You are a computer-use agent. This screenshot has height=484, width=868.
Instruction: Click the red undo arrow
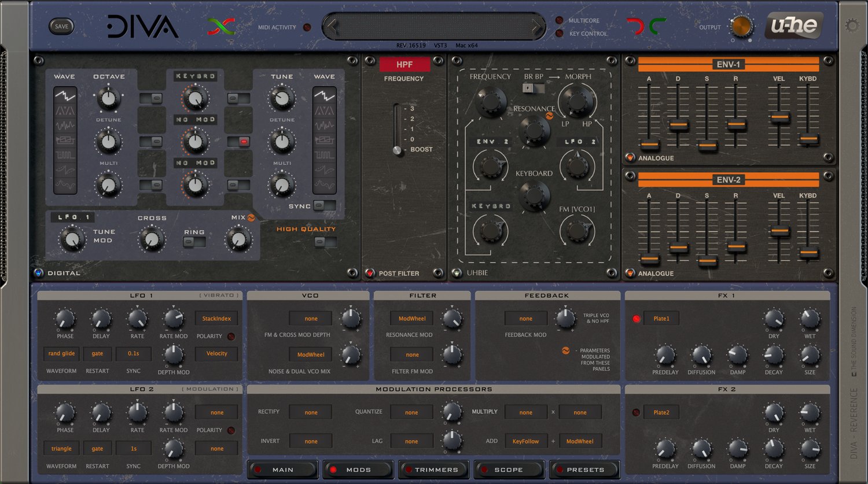point(635,26)
